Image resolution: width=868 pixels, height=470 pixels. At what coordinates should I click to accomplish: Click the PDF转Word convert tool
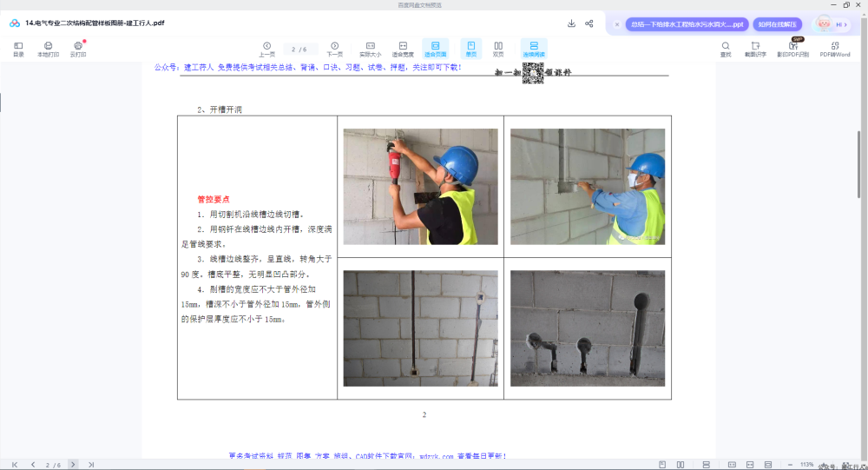tap(835, 50)
